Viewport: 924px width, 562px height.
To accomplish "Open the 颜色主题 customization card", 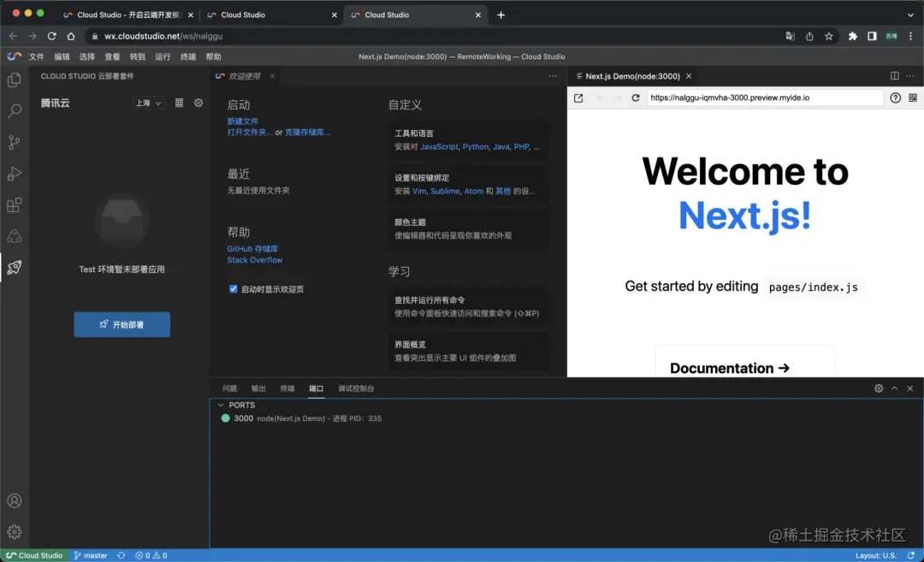I will [x=468, y=228].
